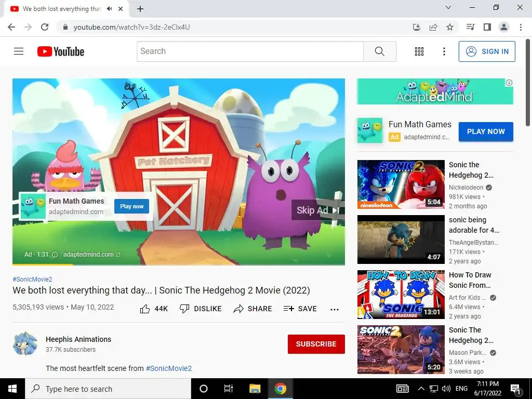The width and height of the screenshot is (532, 399).
Task: Open Cortana circle icon on taskbar
Action: [x=204, y=389]
